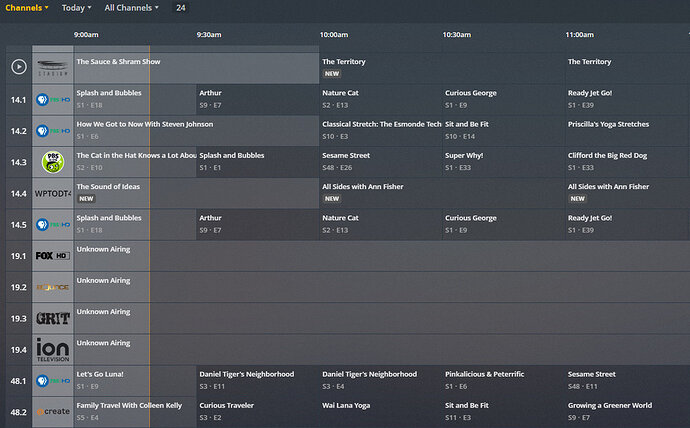
Task: Open the FOX HD channel logo
Action: tap(53, 255)
